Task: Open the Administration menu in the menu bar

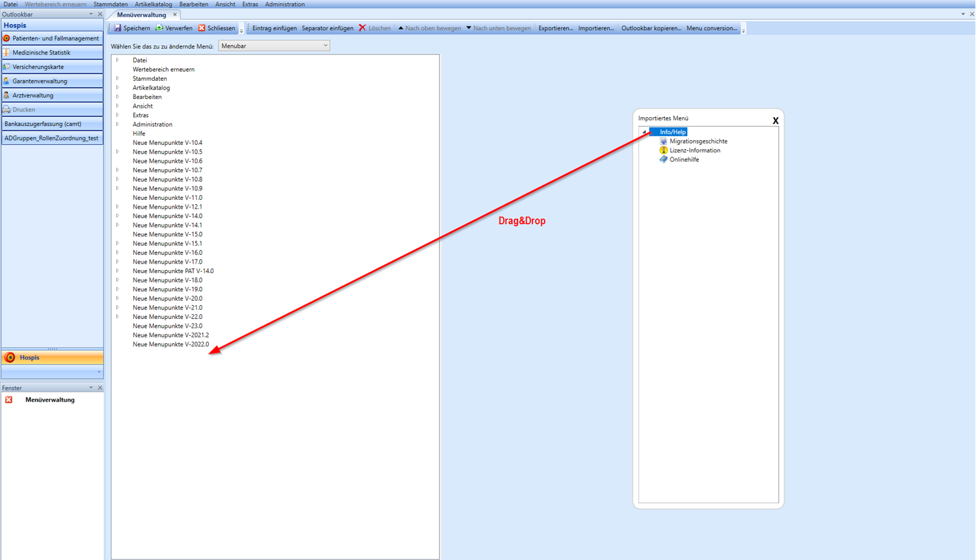Action: coord(285,4)
